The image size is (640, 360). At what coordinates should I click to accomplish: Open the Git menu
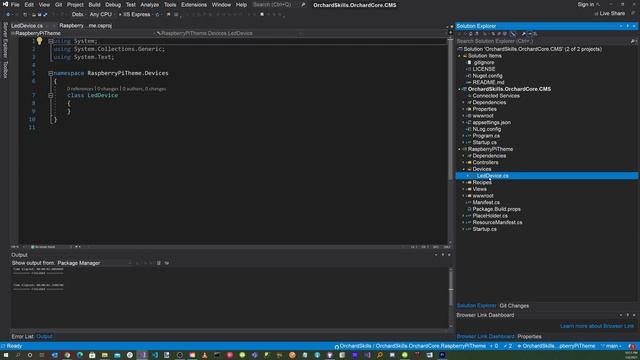(x=58, y=5)
